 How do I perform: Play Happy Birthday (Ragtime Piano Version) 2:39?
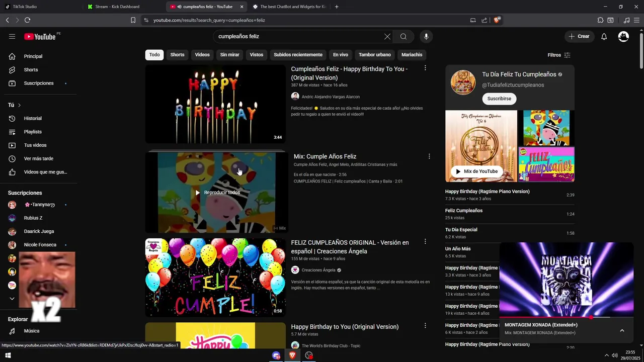coord(510,195)
